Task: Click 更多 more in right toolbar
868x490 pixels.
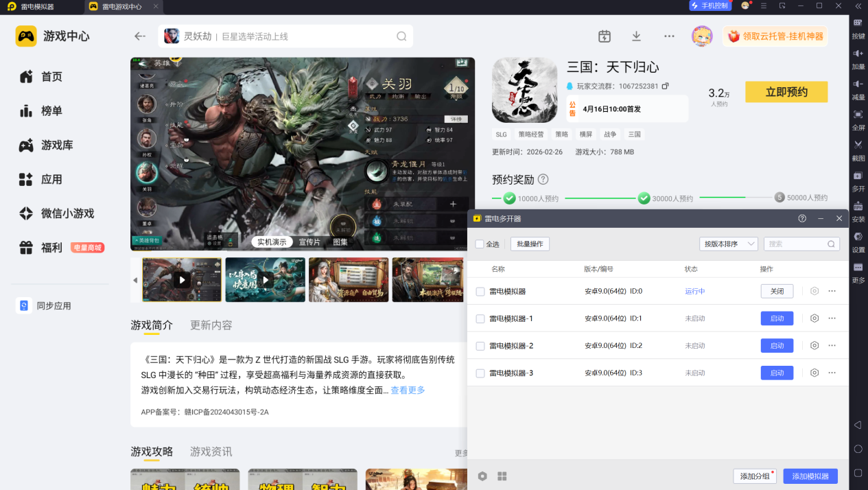Action: point(858,272)
